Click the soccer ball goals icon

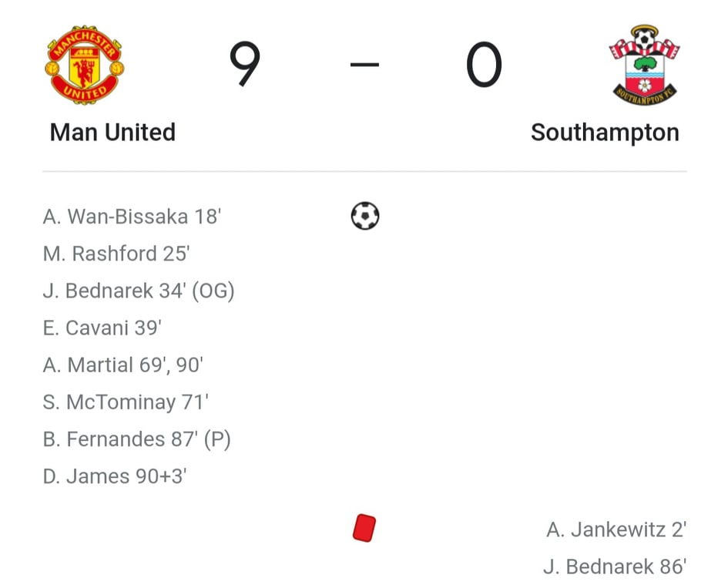point(365,216)
